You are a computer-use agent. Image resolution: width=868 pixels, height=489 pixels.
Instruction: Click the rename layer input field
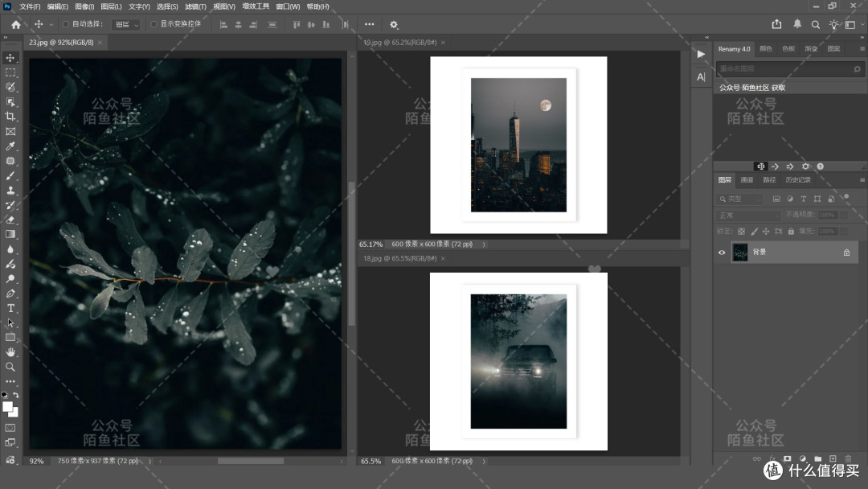point(785,68)
